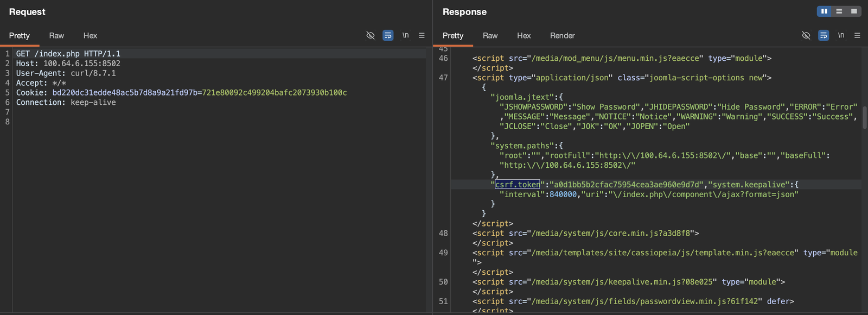Viewport: 868px width, 315px height.
Task: Click the passwordview.min.js?61f142 script source
Action: tap(647, 301)
